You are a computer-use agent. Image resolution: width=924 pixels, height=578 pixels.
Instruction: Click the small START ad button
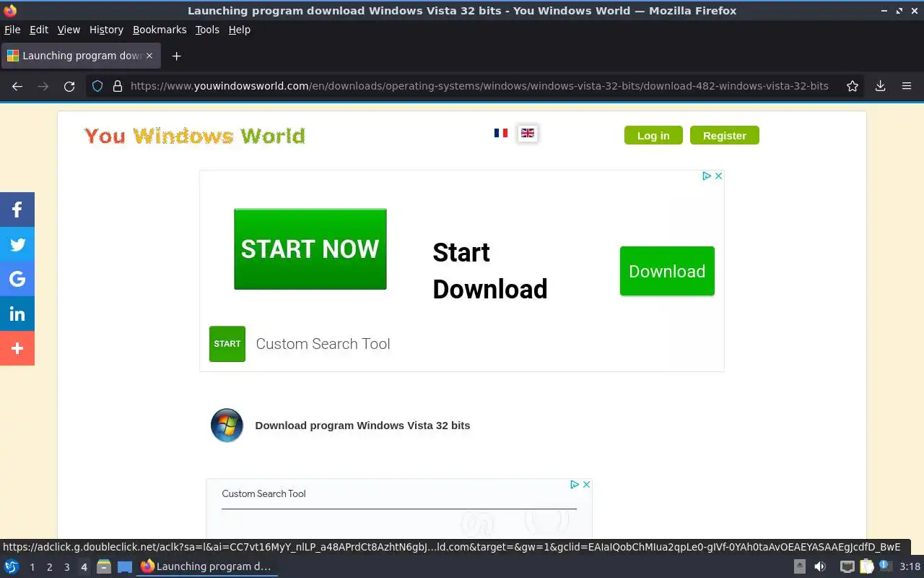[227, 344]
